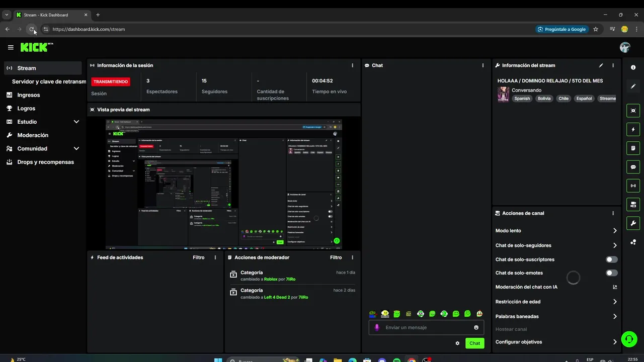Toggle the stream preview widget in right sidebar

tap(633, 111)
